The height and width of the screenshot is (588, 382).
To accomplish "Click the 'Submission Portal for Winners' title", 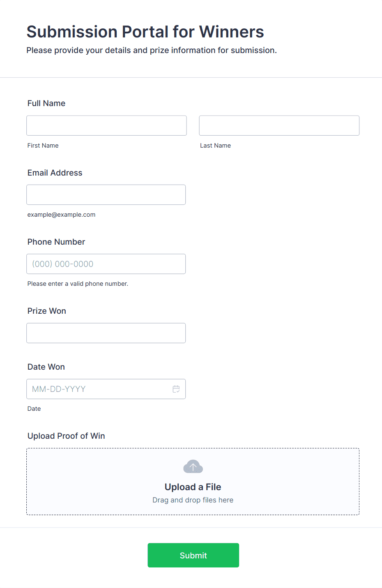I will pyautogui.click(x=145, y=32).
